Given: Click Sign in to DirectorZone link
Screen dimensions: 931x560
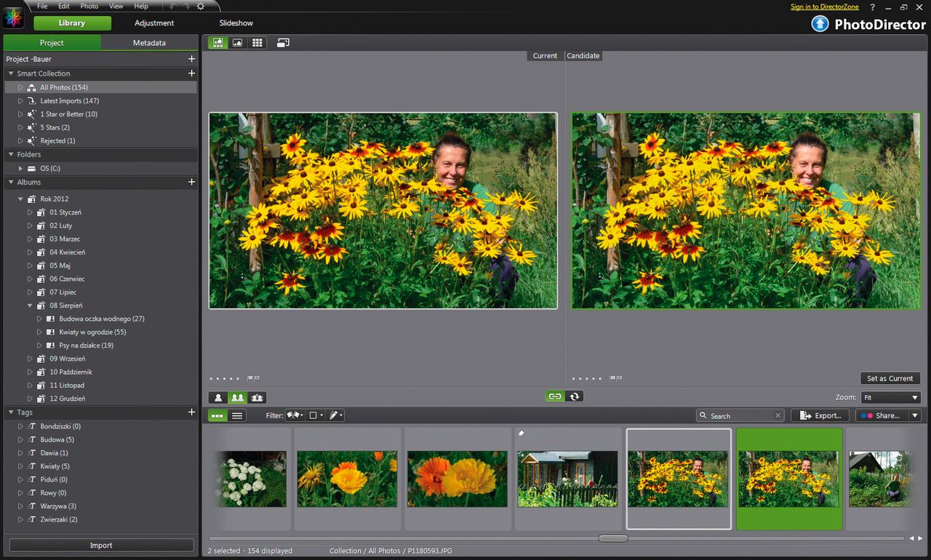Looking at the screenshot, I should point(825,7).
